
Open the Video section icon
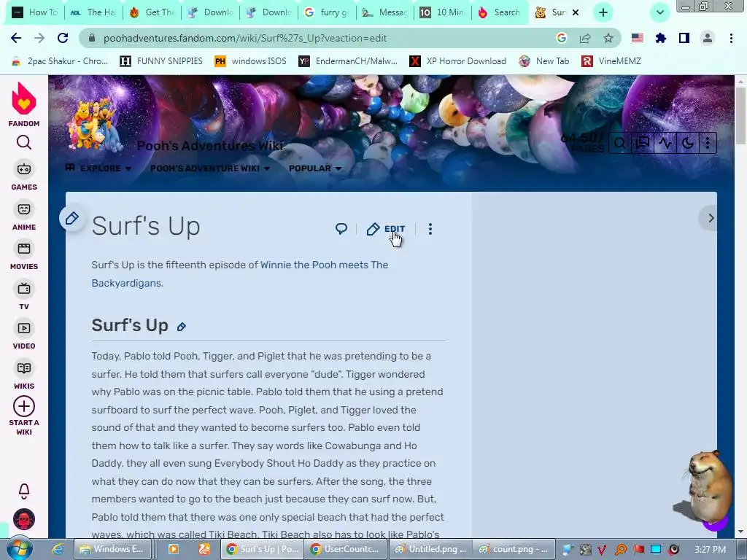(24, 328)
